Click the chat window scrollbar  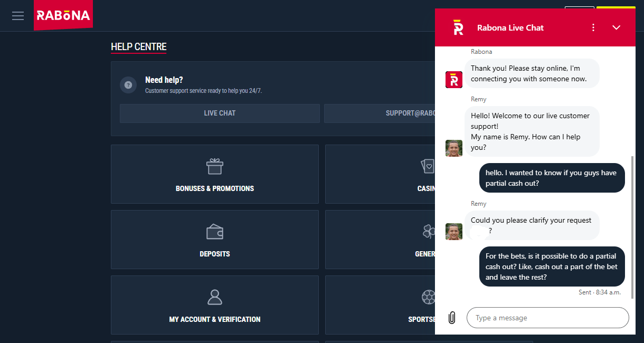[x=632, y=227]
